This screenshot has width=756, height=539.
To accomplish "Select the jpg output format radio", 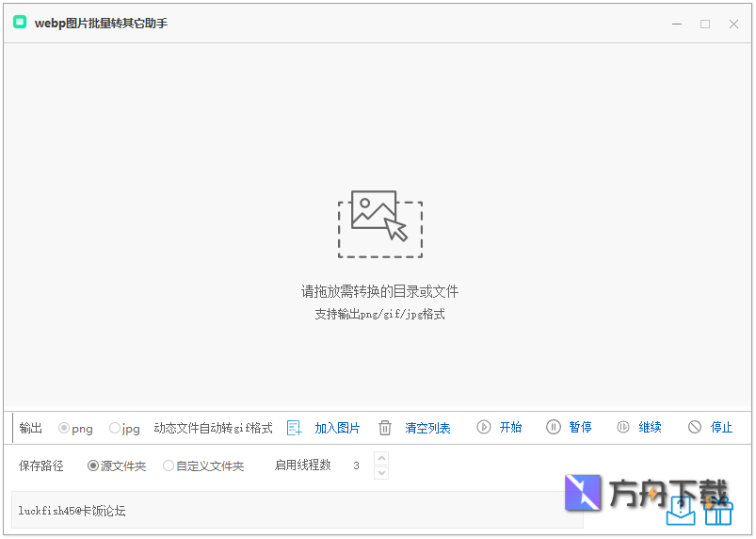I will tap(124, 428).
